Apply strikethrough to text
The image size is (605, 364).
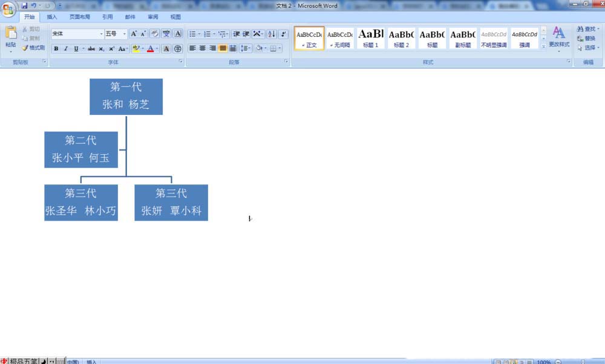91,48
